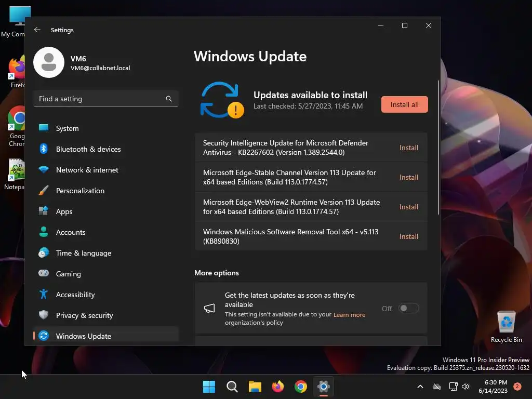The height and width of the screenshot is (399, 532).
Task: Click the search magnifier in Find a setting
Action: tap(169, 99)
